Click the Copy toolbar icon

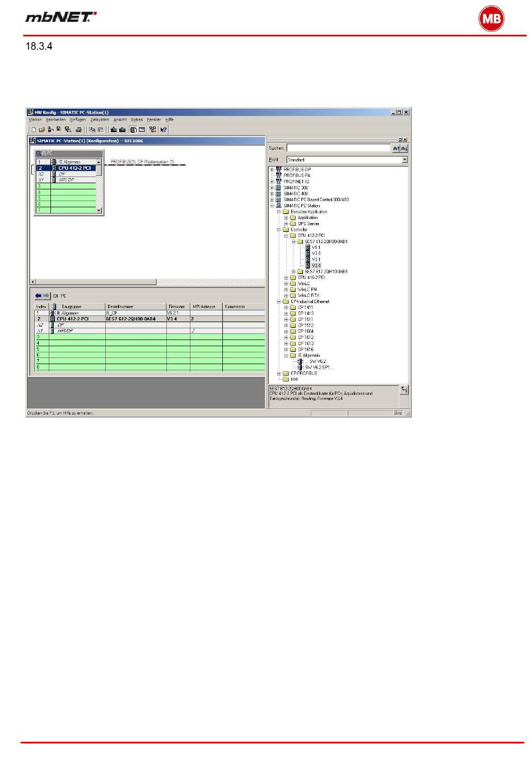[x=92, y=129]
